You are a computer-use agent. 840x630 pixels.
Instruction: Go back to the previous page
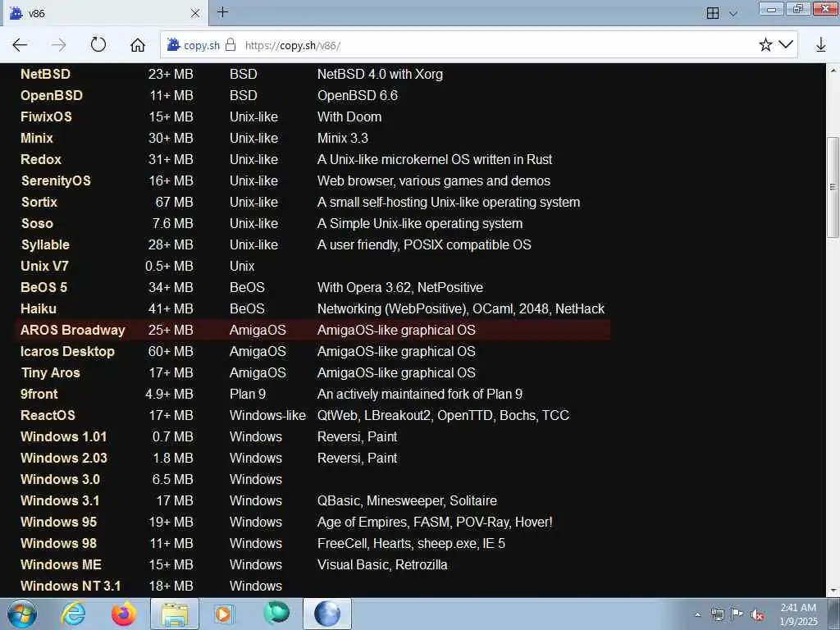pyautogui.click(x=20, y=45)
